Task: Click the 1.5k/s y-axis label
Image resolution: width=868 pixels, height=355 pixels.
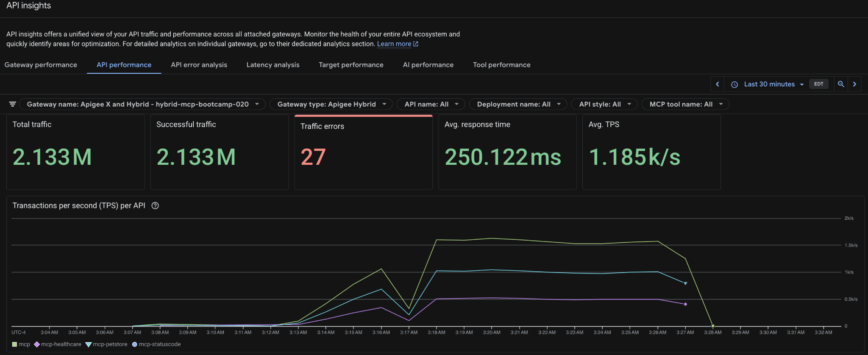Action: coord(851,245)
